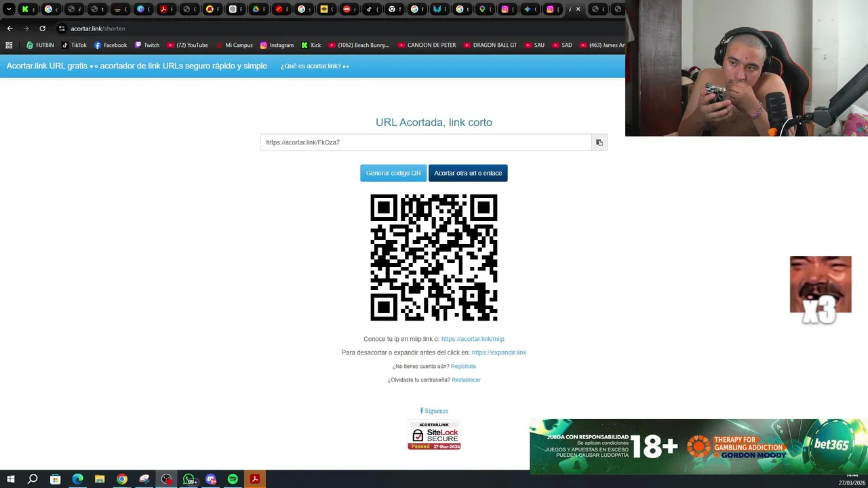Click the QR code image
Image resolution: width=868 pixels, height=488 pixels.
(x=434, y=258)
